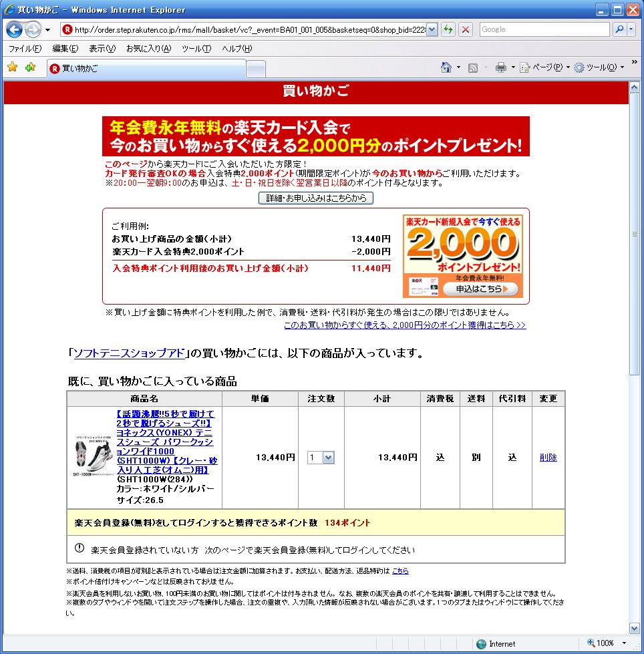Click the 100% zoom level button

601,643
